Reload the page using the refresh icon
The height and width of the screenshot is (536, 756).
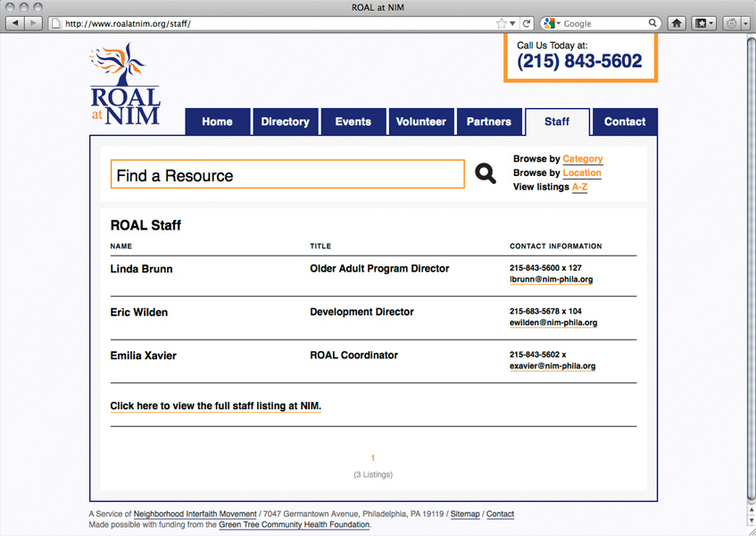pos(527,23)
